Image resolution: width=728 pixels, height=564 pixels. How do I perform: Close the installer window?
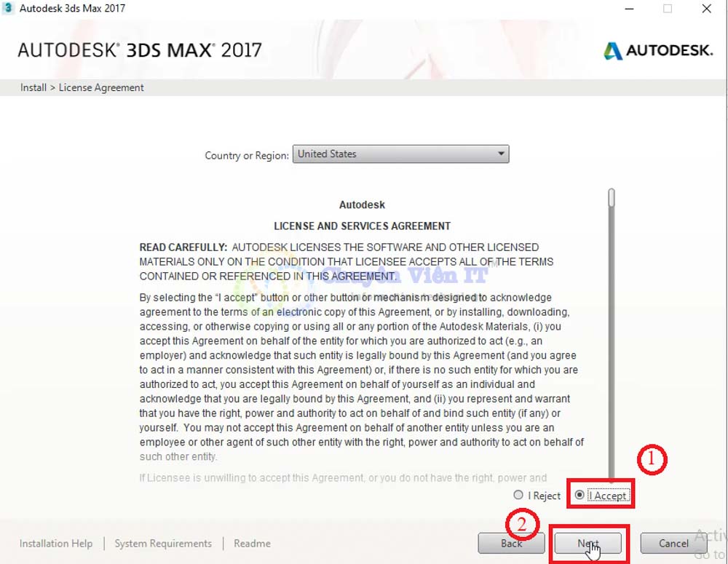[x=707, y=8]
